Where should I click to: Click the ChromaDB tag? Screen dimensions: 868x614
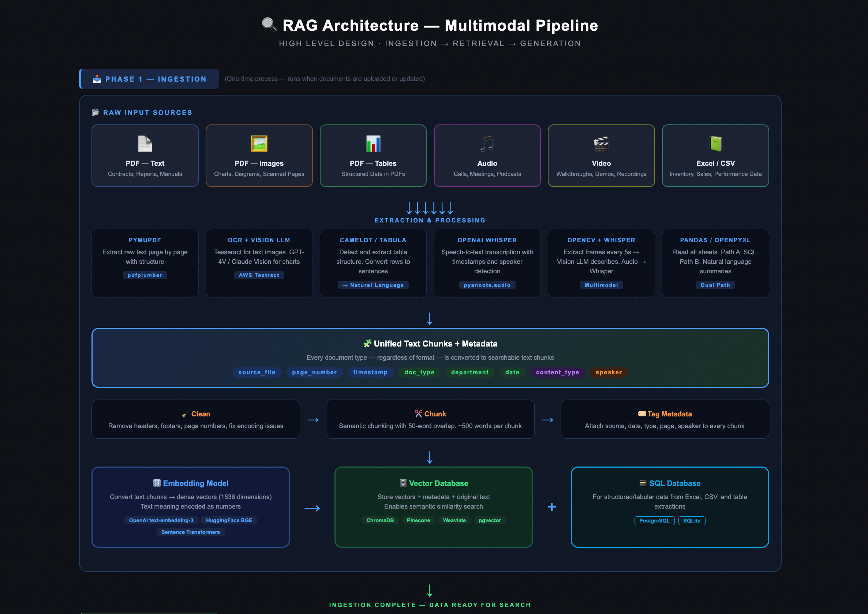pos(380,520)
